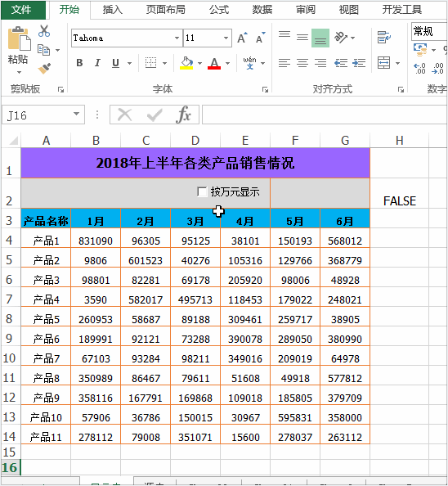
Task: Click the Merge and Center icon
Action: tap(384, 63)
